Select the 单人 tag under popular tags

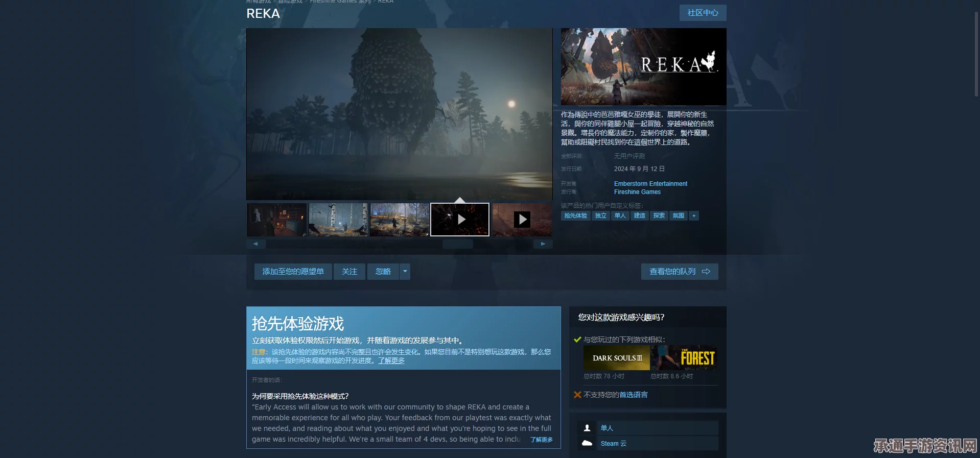(620, 215)
